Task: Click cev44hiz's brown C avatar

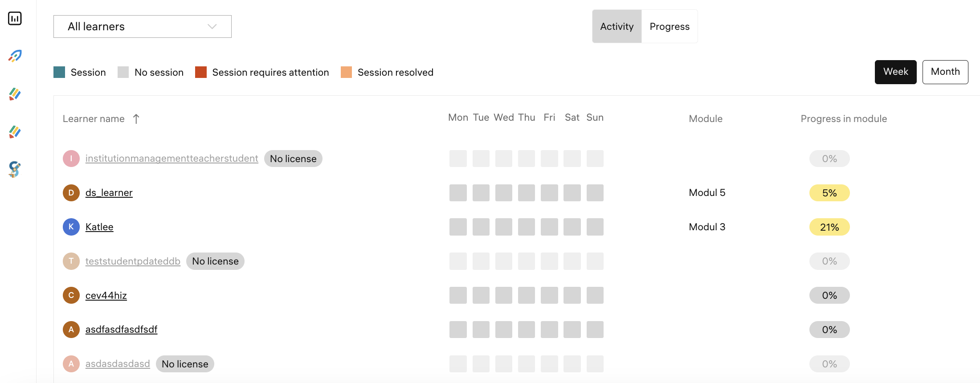Action: tap(71, 295)
